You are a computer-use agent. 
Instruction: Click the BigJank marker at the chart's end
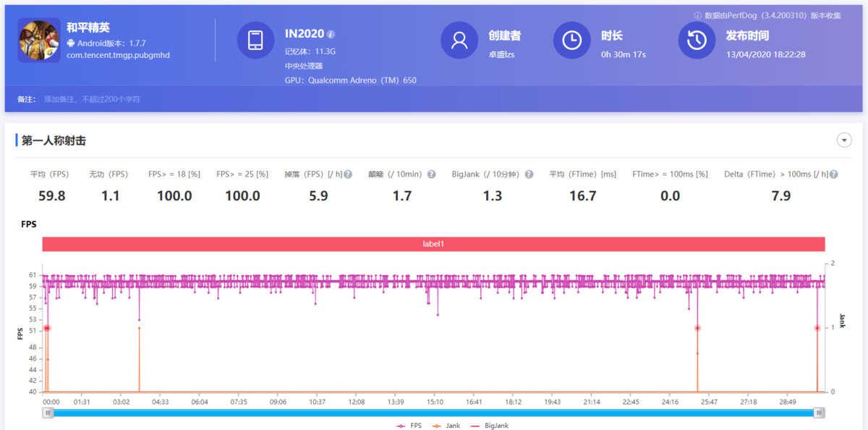tap(817, 328)
